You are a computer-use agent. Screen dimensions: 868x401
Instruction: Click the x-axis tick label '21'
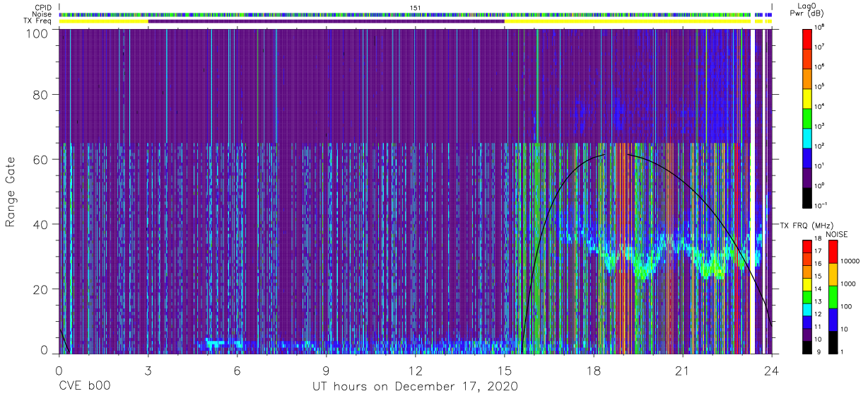click(x=683, y=370)
